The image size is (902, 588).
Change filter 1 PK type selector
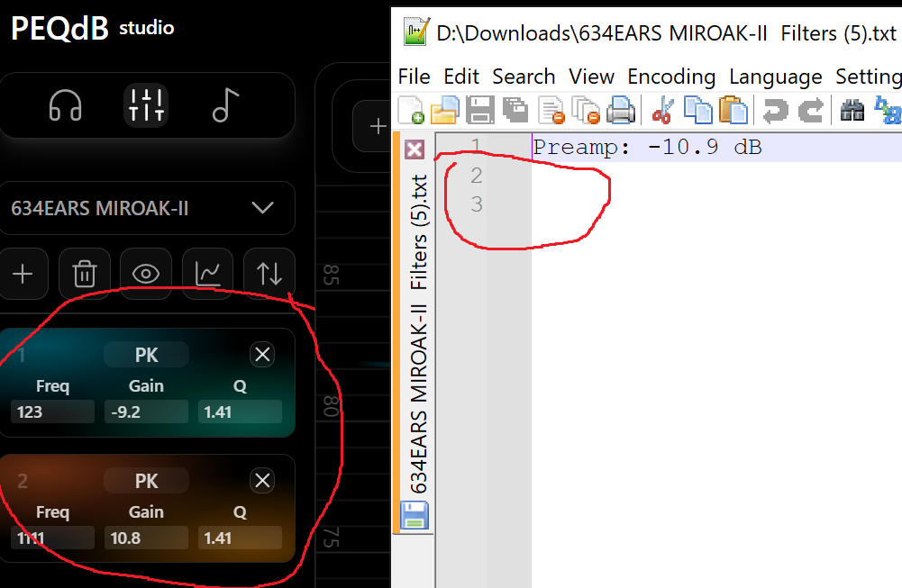146,355
